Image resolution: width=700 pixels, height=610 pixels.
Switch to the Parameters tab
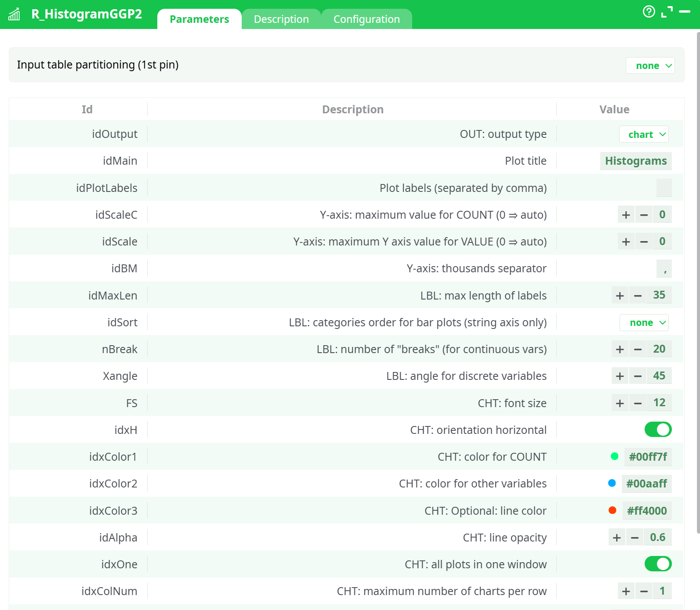click(199, 19)
